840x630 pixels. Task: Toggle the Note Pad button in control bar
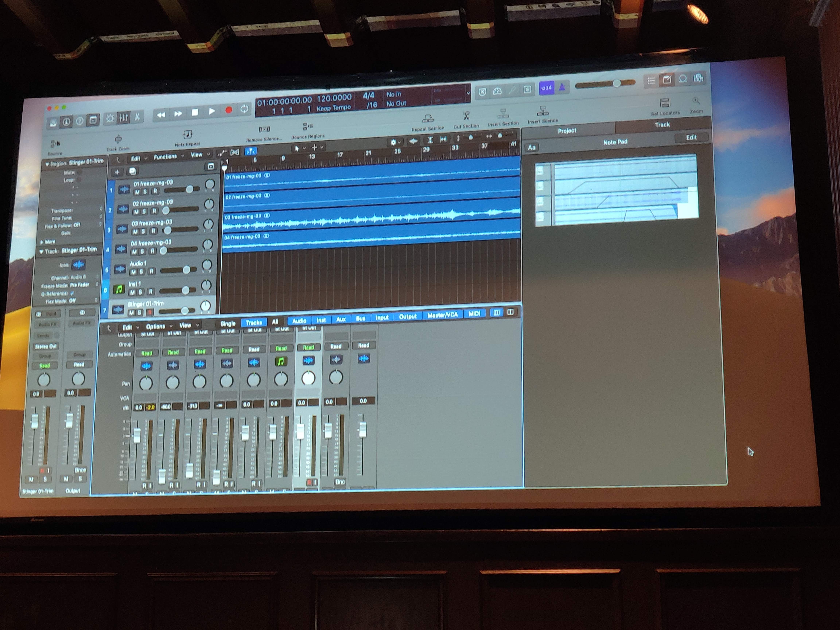tap(667, 80)
